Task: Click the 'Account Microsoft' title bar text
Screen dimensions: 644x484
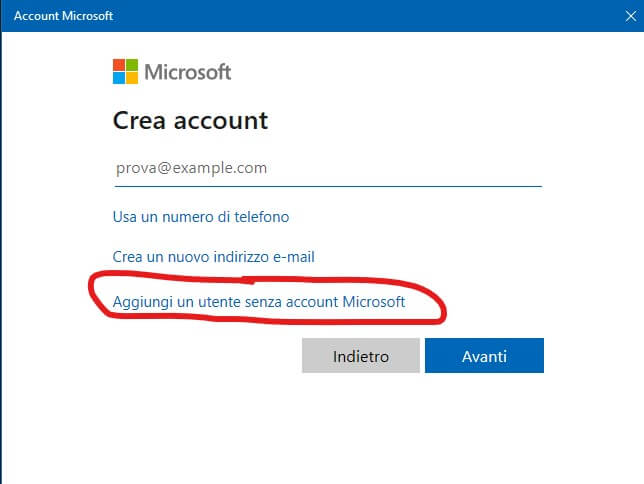Action: tap(63, 16)
